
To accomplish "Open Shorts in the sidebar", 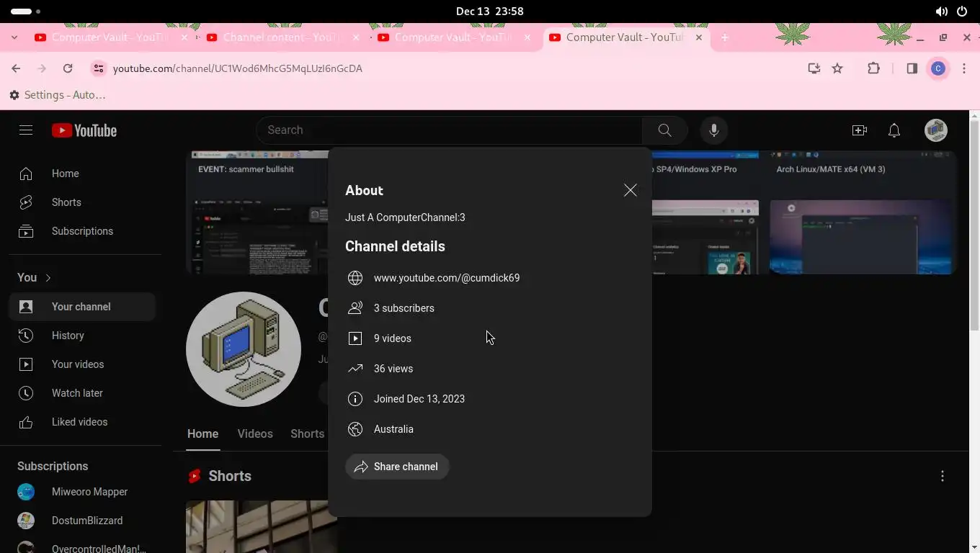I will coord(82,202).
